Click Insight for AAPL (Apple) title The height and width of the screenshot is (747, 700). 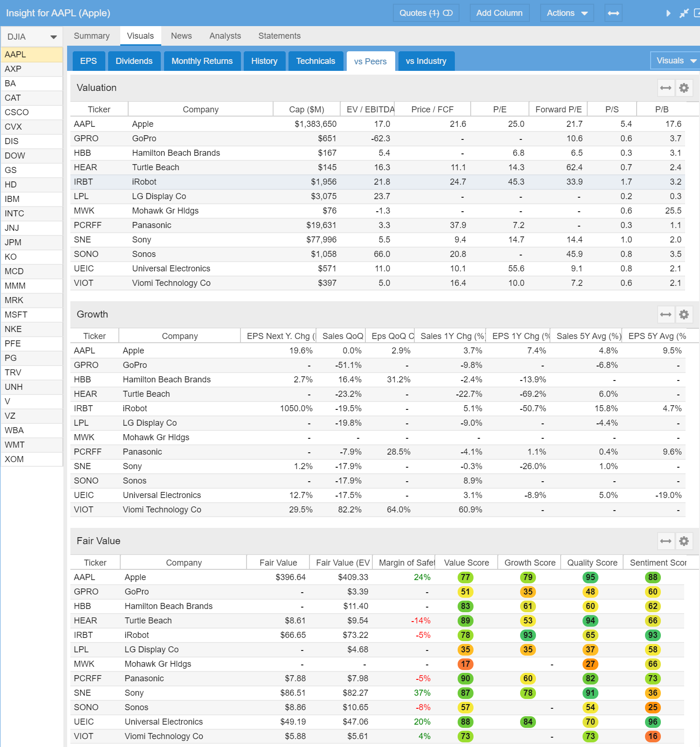(58, 13)
